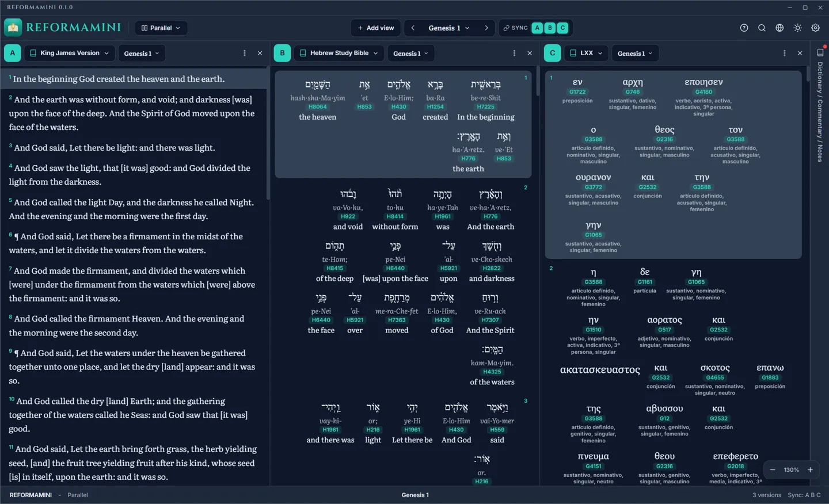Toggle sync for panel C
Viewport: 829px width, 504px height.
tap(562, 28)
